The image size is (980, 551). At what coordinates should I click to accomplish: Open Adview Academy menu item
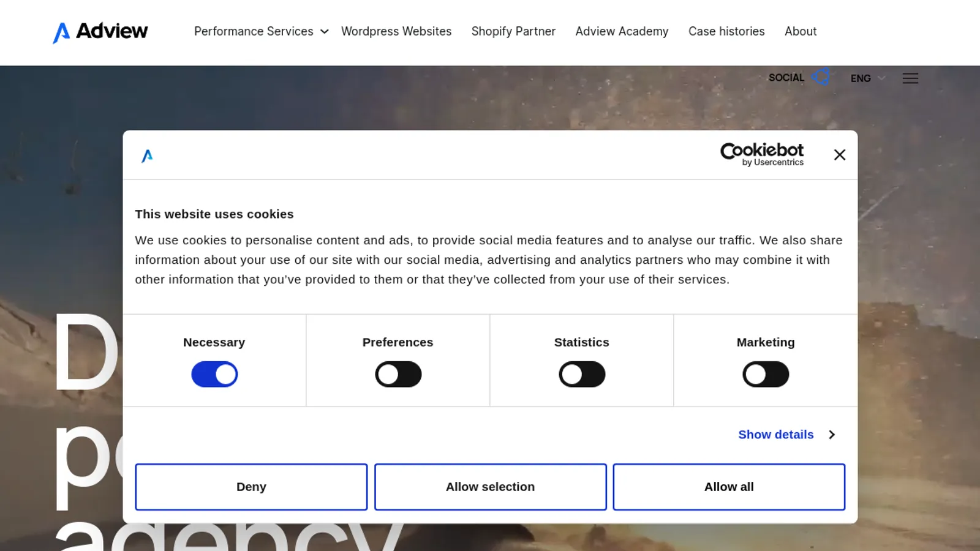click(622, 31)
